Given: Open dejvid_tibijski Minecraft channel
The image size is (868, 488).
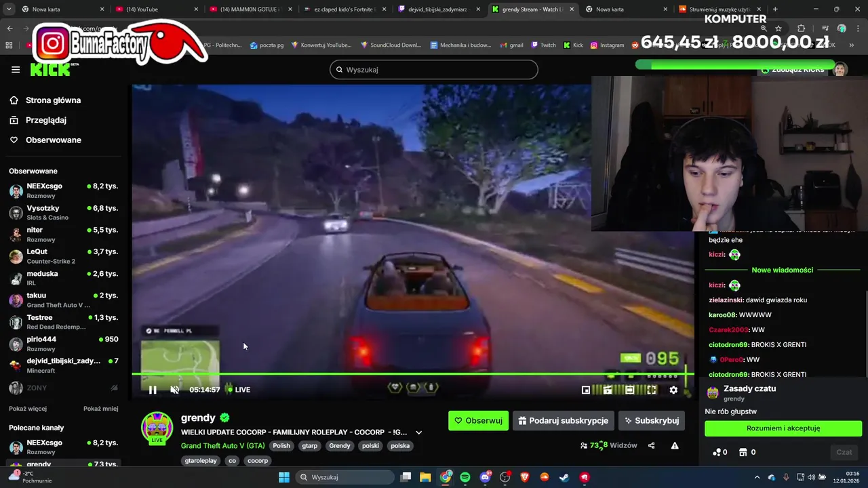Looking at the screenshot, I should (x=63, y=365).
